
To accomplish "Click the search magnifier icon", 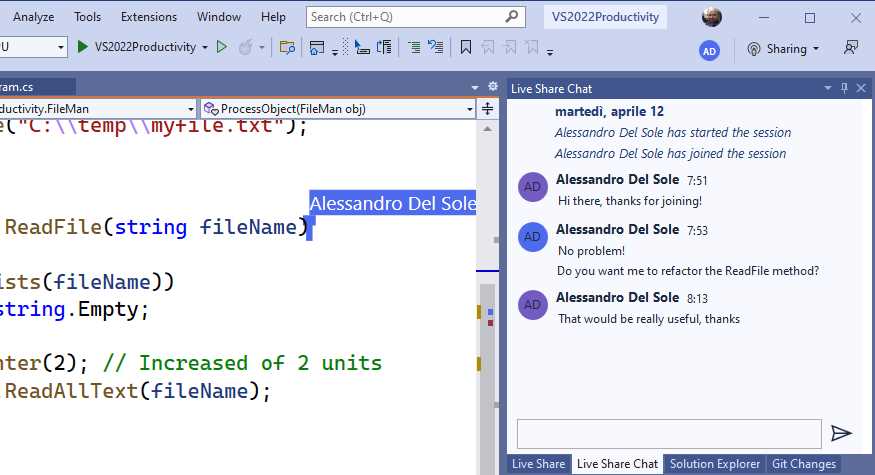I will pos(512,17).
